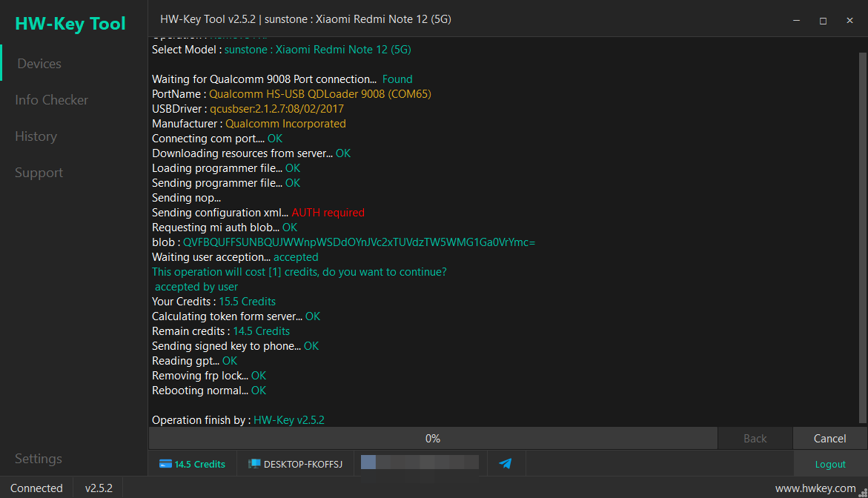The height and width of the screenshot is (498, 868).
Task: Log out using the Logout button
Action: point(829,464)
